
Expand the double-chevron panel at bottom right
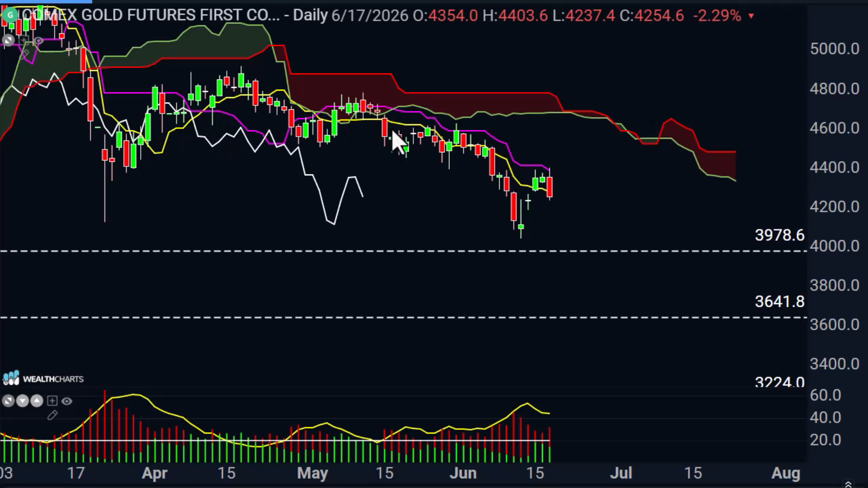[848, 484]
